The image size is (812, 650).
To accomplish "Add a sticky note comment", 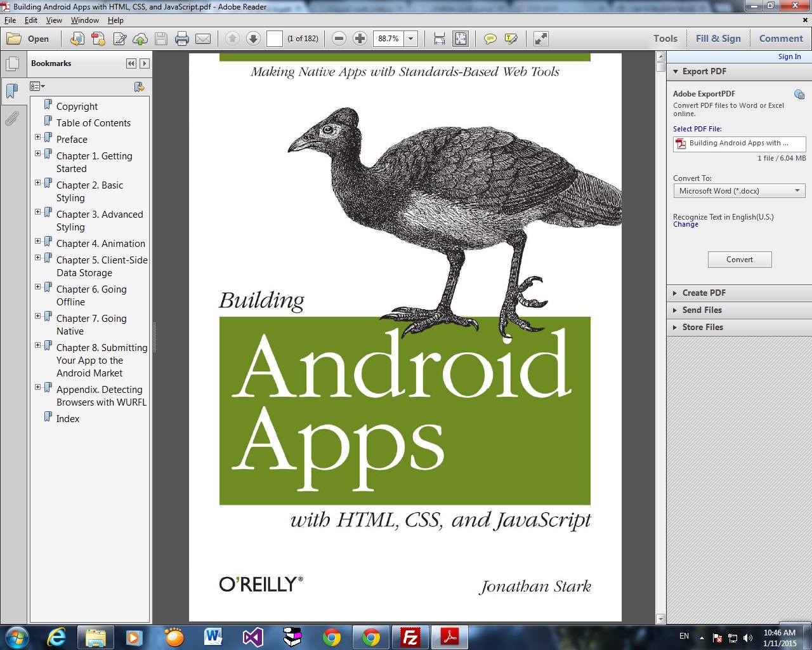I will (x=490, y=39).
